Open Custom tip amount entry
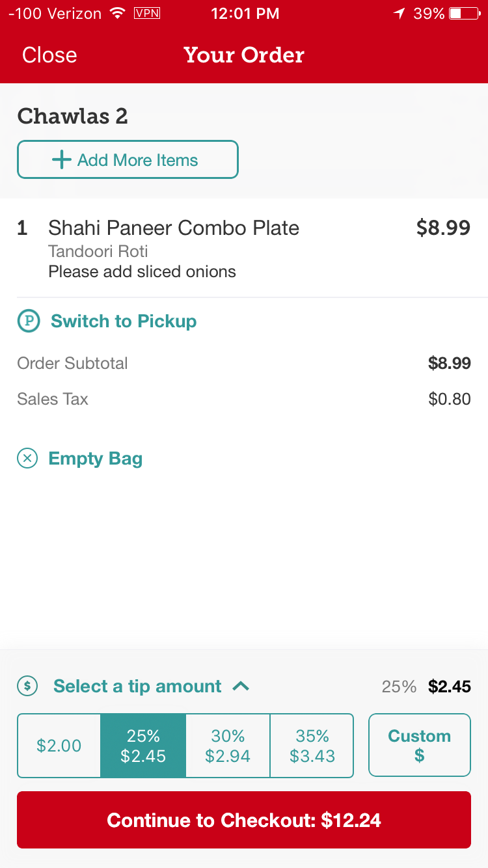The height and width of the screenshot is (868, 488). pos(419,746)
